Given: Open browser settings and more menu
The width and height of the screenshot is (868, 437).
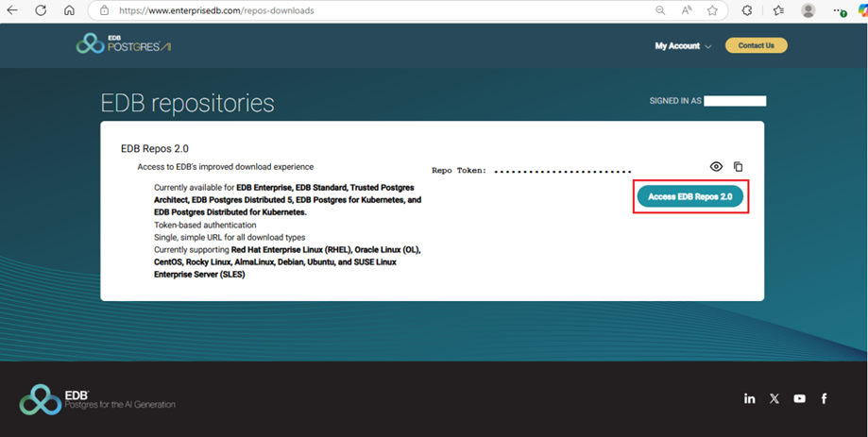Looking at the screenshot, I should (x=840, y=10).
